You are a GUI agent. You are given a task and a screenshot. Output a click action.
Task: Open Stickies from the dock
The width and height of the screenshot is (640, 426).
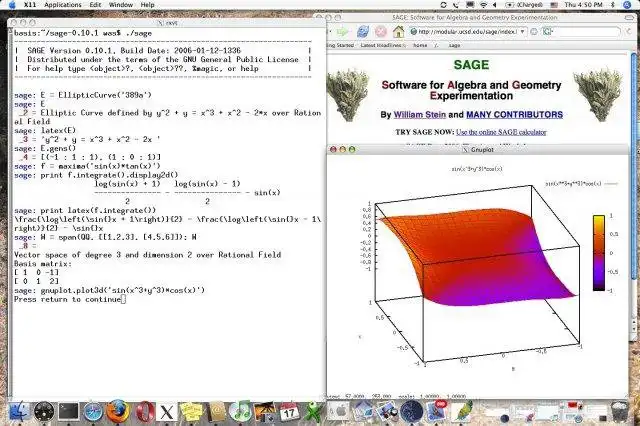click(191, 411)
